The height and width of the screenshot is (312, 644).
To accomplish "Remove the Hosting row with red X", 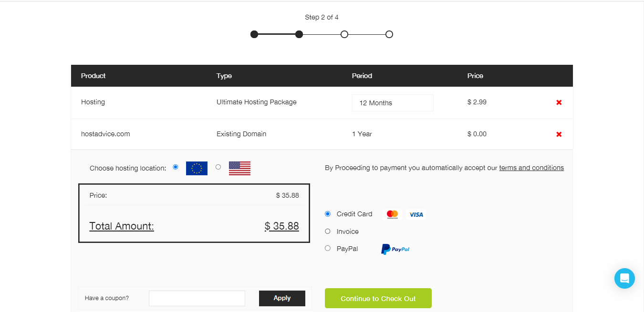I will (559, 102).
